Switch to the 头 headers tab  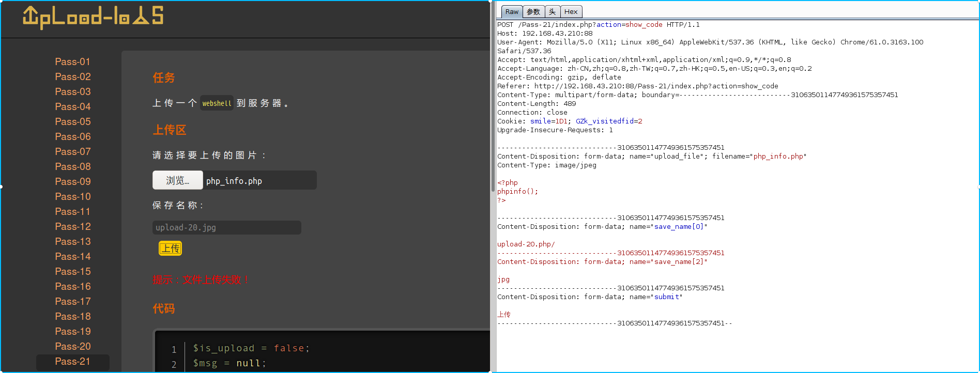click(x=553, y=12)
